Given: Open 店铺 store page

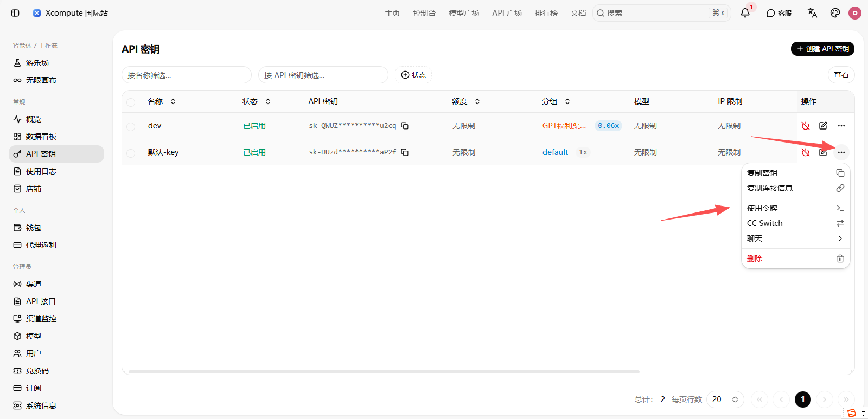Looking at the screenshot, I should pos(56,189).
